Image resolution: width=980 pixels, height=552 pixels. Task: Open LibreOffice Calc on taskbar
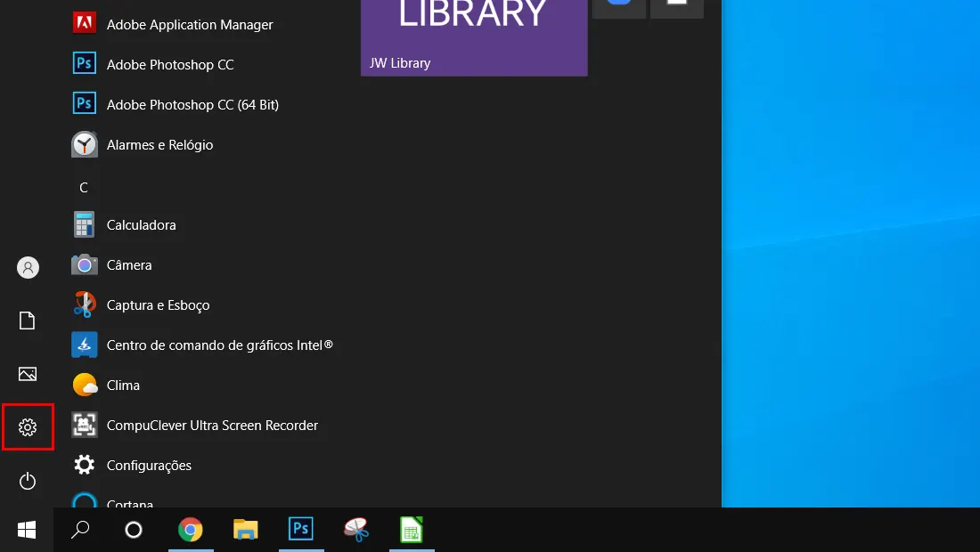412,530
